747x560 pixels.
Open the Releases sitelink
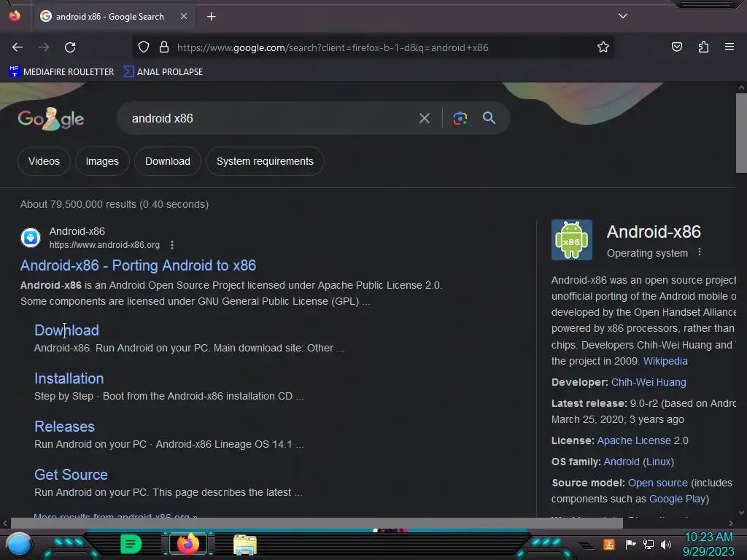64,426
